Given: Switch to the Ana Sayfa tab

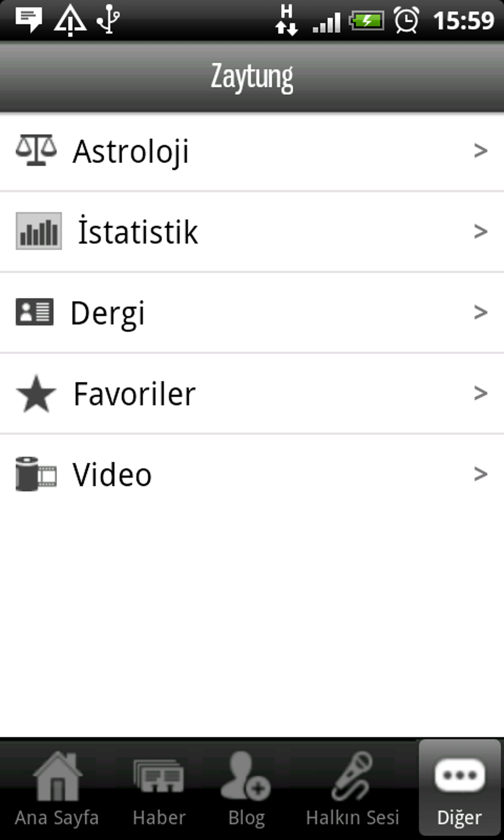Looking at the screenshot, I should pos(57,790).
